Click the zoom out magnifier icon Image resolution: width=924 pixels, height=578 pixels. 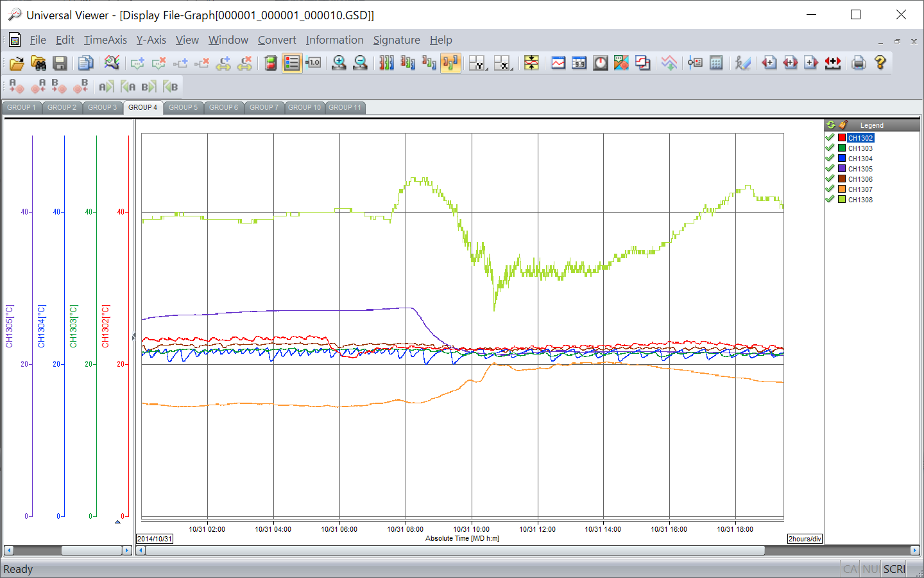[x=361, y=63]
